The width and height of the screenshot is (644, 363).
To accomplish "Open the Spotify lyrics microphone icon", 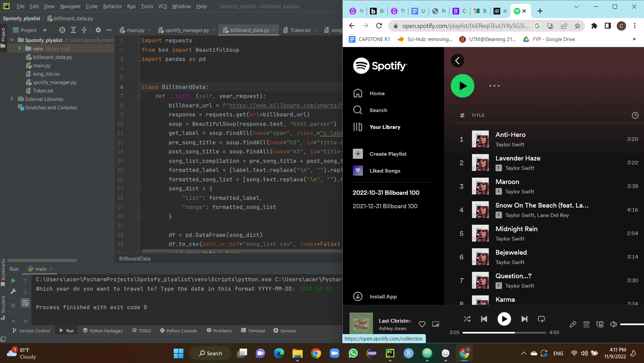I will (573, 324).
